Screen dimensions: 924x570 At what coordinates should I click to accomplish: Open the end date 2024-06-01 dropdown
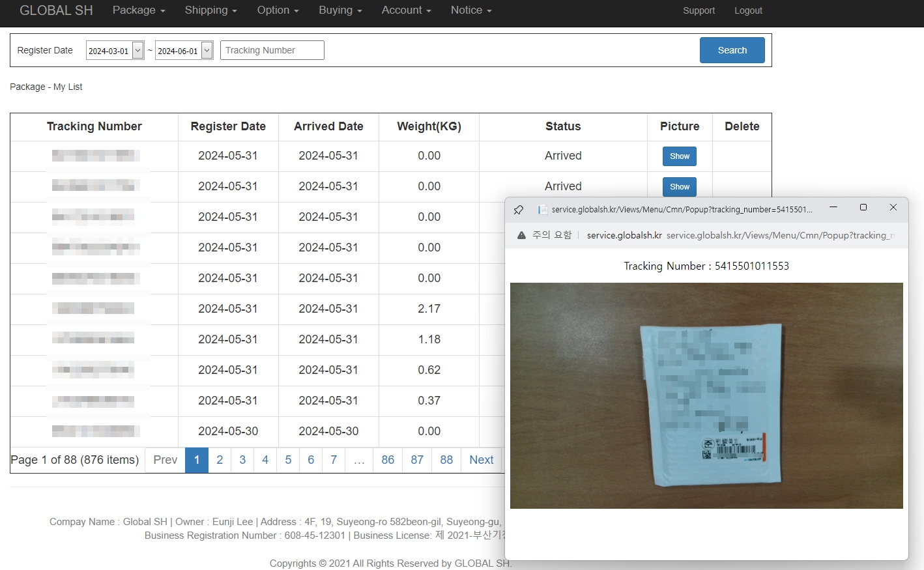coord(207,50)
